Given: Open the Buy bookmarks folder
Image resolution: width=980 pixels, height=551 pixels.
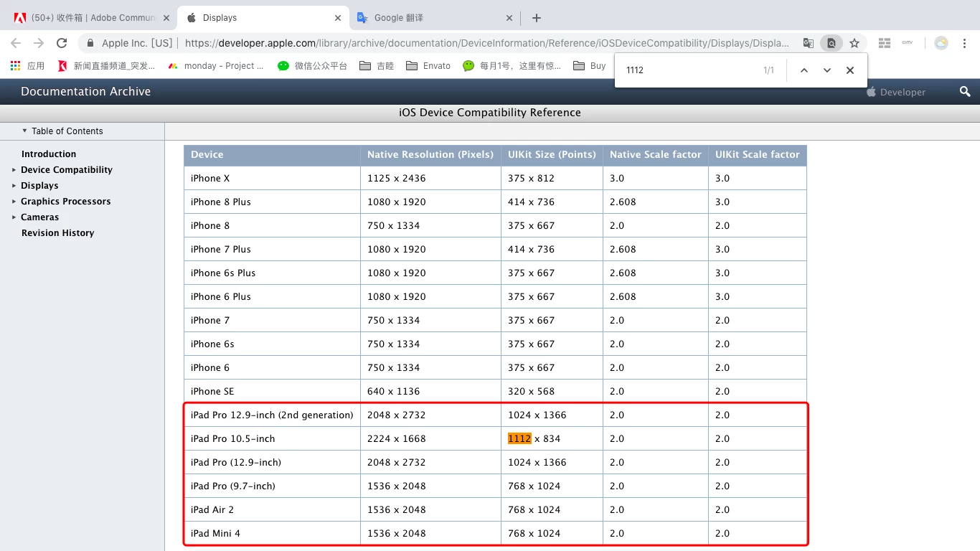Looking at the screenshot, I should pyautogui.click(x=590, y=65).
